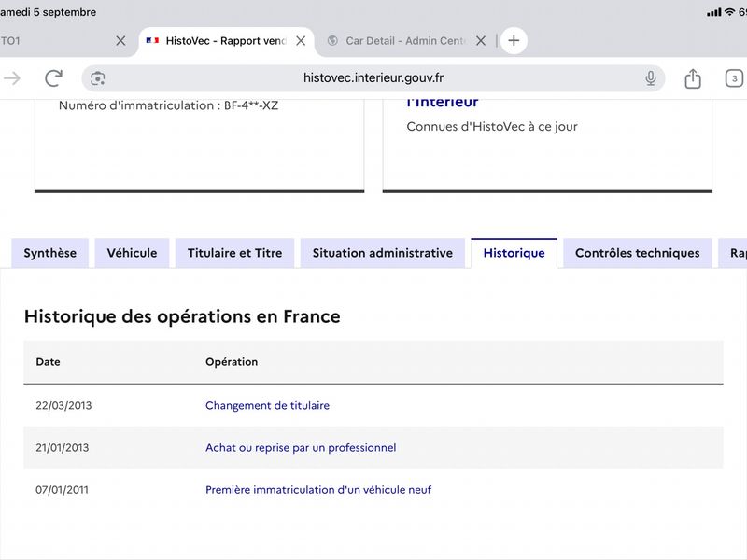This screenshot has width=747, height=560.
Task: Tap the microphone voice search icon
Action: (650, 78)
